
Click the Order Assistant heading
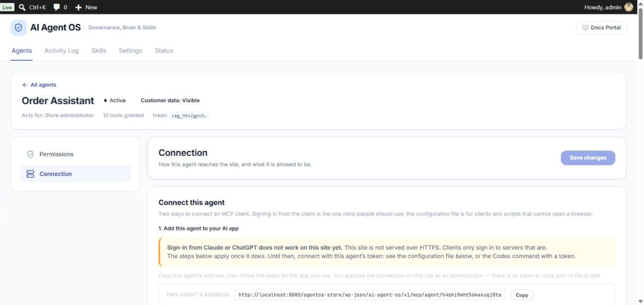tap(58, 100)
